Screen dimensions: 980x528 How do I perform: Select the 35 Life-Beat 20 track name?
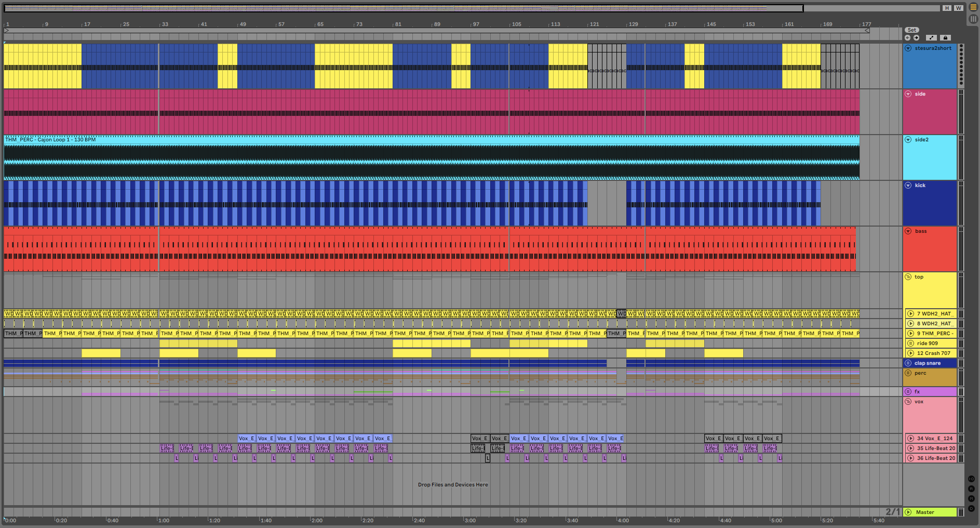936,448
